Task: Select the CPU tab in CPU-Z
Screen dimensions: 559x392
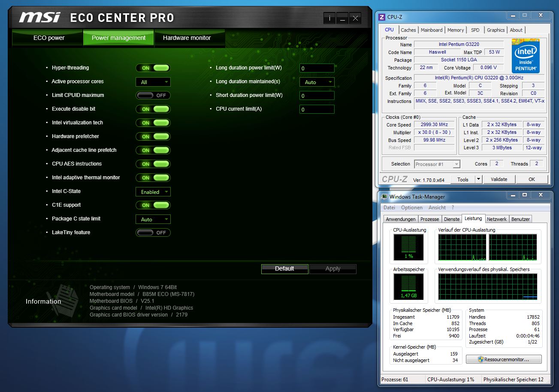Action: [x=389, y=30]
